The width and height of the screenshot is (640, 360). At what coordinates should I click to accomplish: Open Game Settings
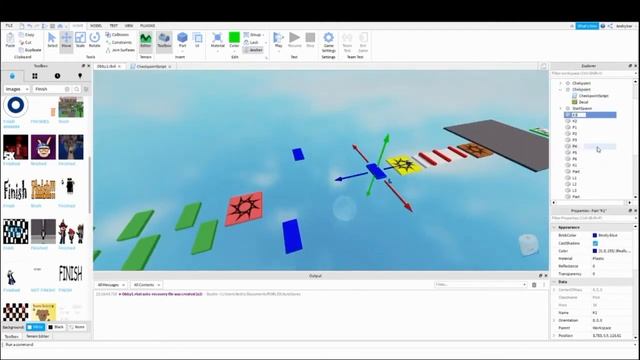328,42
